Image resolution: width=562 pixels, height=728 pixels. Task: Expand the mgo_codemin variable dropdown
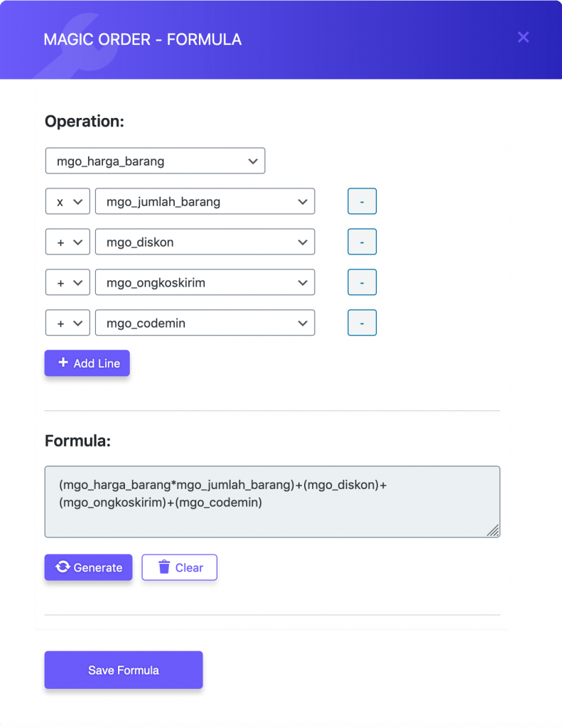pyautogui.click(x=205, y=323)
